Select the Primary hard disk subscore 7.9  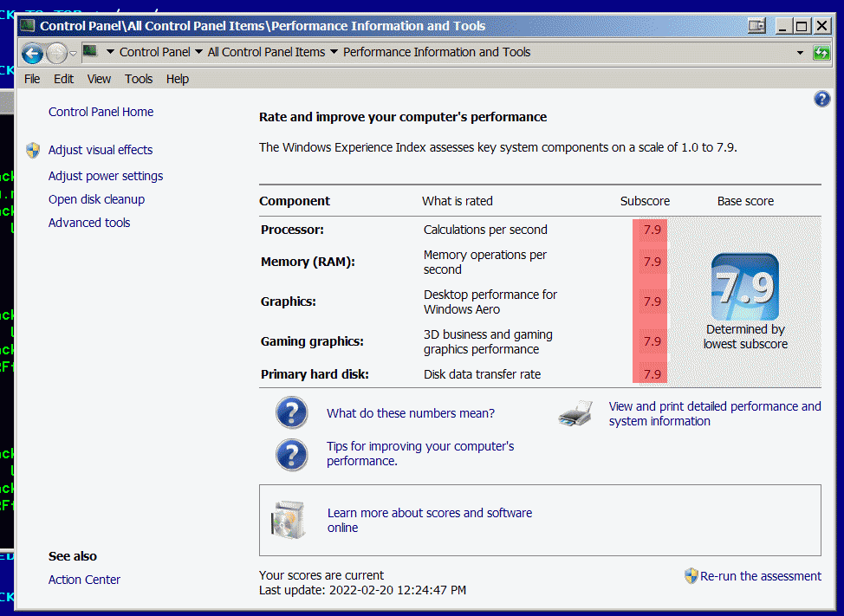pyautogui.click(x=652, y=374)
